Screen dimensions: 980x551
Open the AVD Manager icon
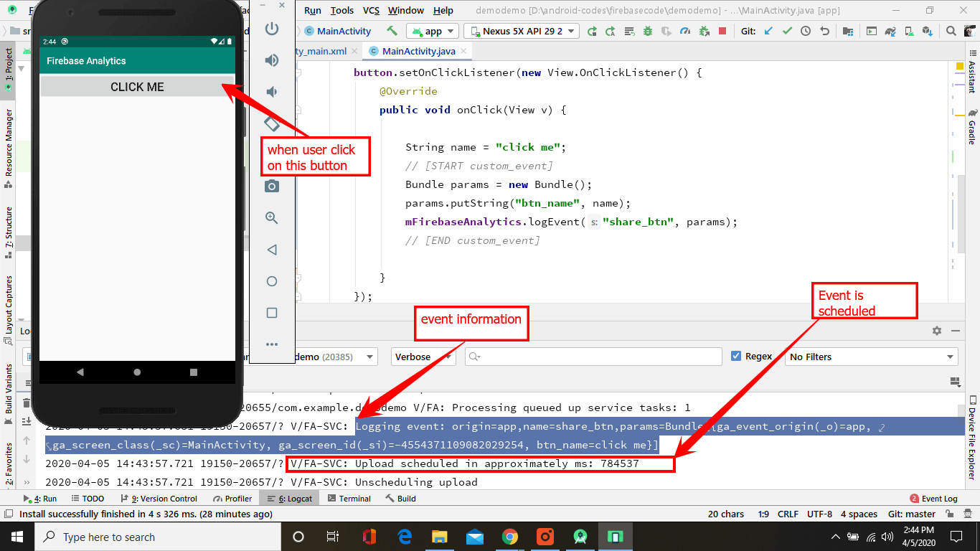[909, 31]
